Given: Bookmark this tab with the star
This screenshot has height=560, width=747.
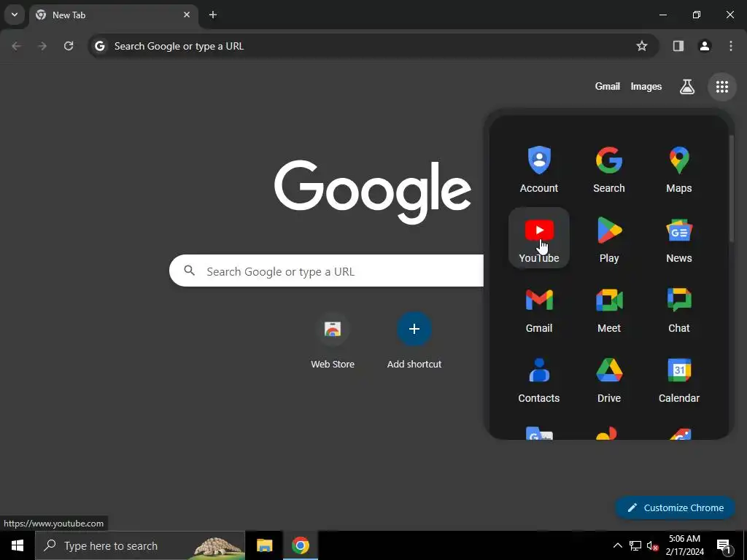Looking at the screenshot, I should point(642,46).
